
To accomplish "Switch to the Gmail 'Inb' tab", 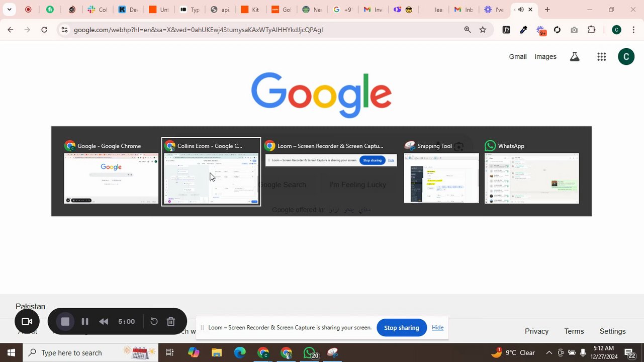I will tap(463, 10).
